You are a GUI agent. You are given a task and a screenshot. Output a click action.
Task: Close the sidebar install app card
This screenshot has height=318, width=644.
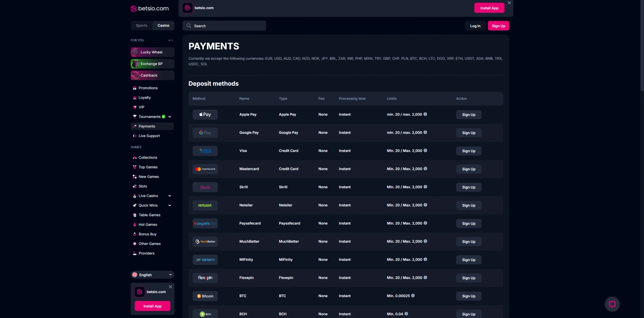pos(170,287)
